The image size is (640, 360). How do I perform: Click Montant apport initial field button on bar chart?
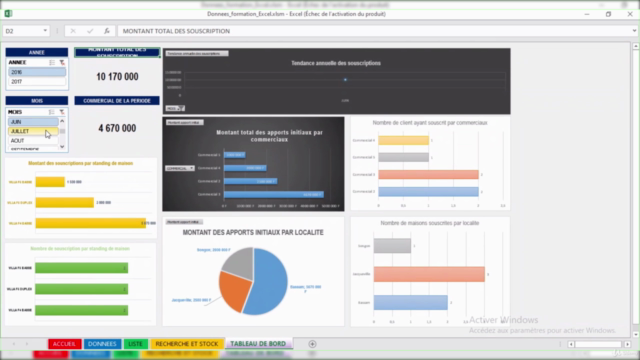(184, 122)
